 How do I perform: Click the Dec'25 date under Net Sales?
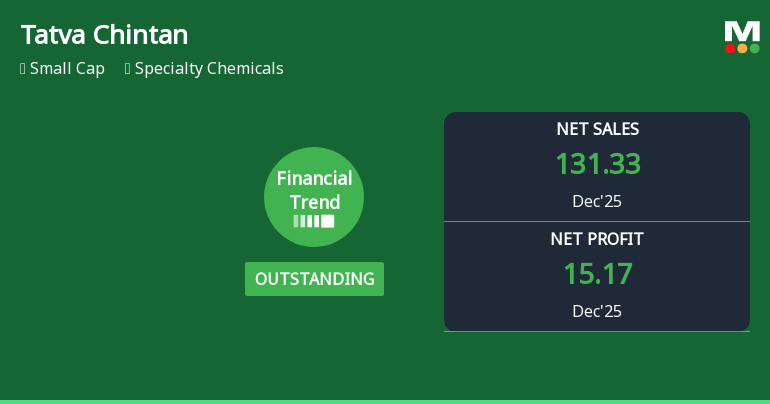(597, 201)
